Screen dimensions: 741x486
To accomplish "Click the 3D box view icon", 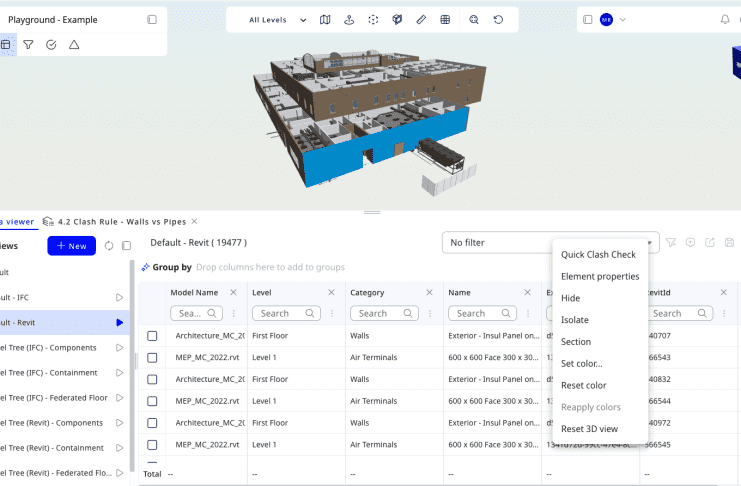I will click(x=397, y=19).
